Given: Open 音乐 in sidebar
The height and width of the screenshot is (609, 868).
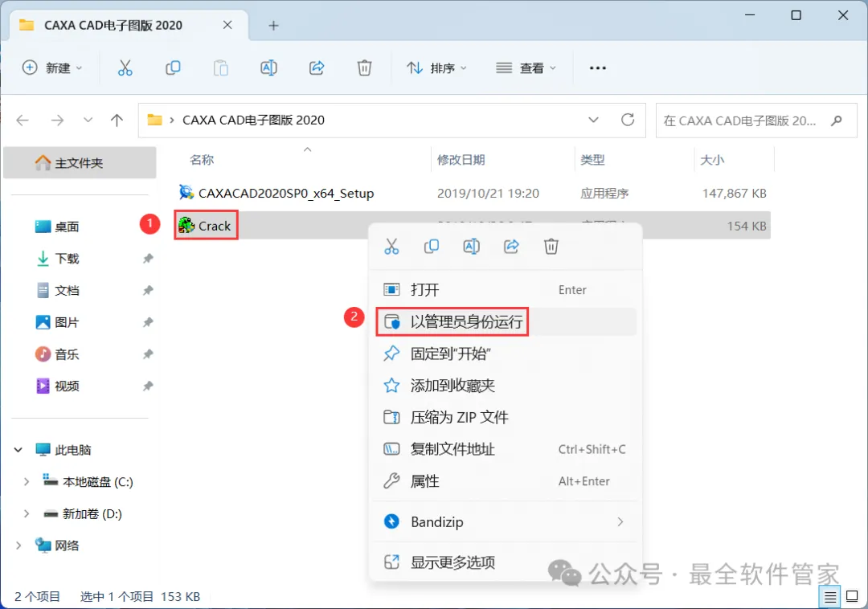Looking at the screenshot, I should 67,354.
